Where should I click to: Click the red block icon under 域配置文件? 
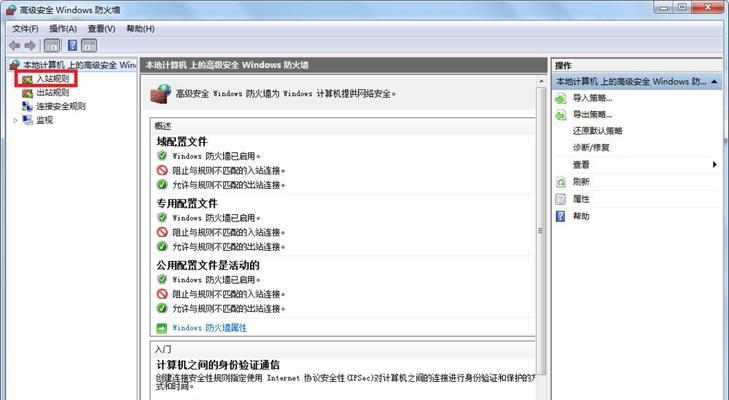coord(162,170)
